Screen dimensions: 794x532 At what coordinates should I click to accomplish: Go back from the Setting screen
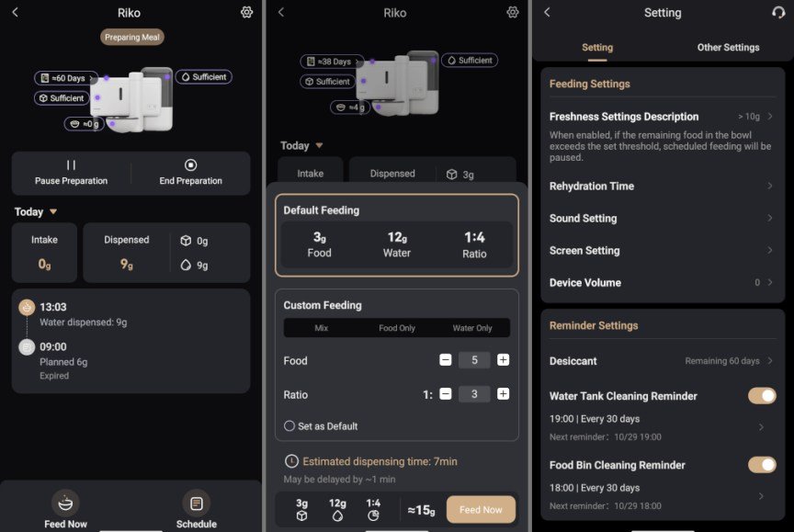pyautogui.click(x=547, y=12)
